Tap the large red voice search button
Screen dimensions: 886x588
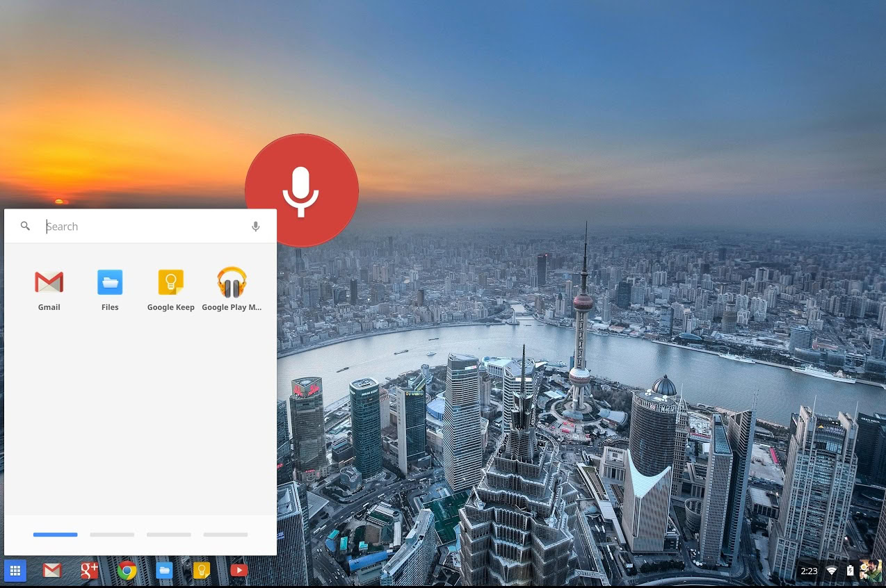click(x=301, y=190)
